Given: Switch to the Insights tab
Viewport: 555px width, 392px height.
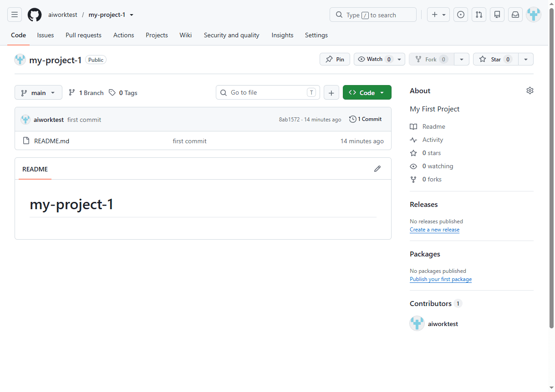Looking at the screenshot, I should 282,35.
